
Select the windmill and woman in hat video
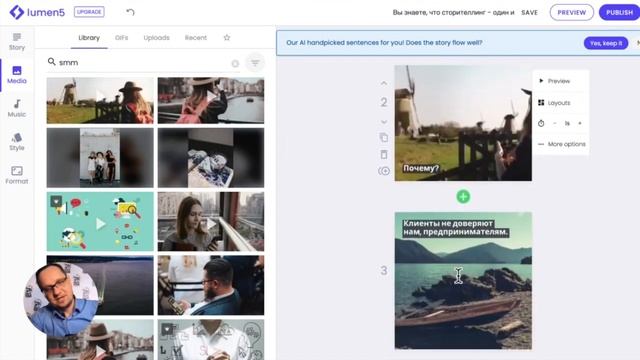click(x=100, y=100)
